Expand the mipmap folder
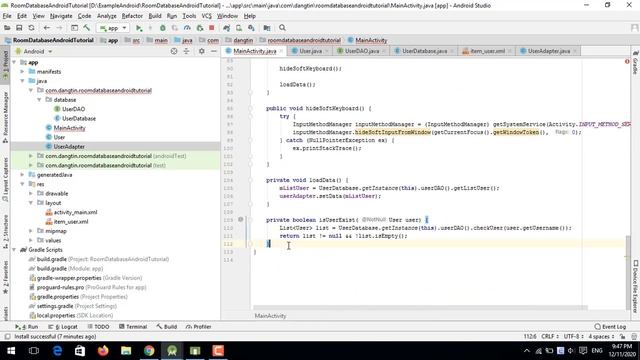640x360 pixels. (31, 231)
